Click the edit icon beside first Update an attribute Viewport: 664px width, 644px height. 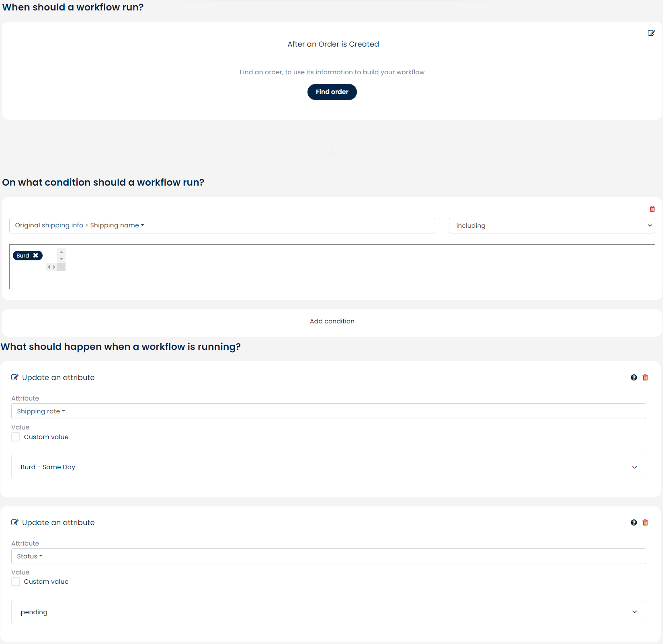(15, 378)
